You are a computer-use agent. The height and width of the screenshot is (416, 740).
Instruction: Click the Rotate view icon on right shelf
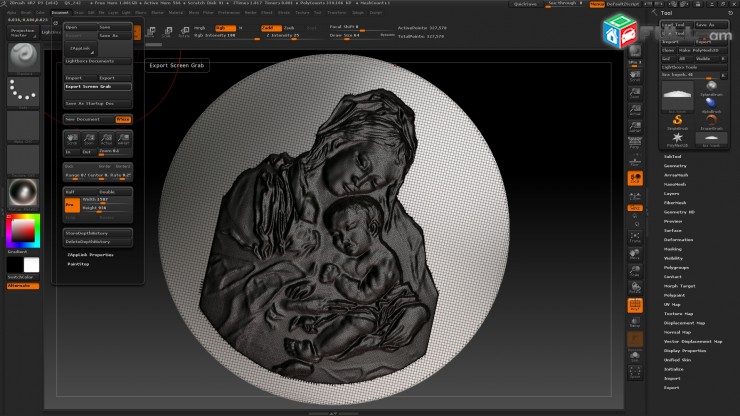[635, 287]
